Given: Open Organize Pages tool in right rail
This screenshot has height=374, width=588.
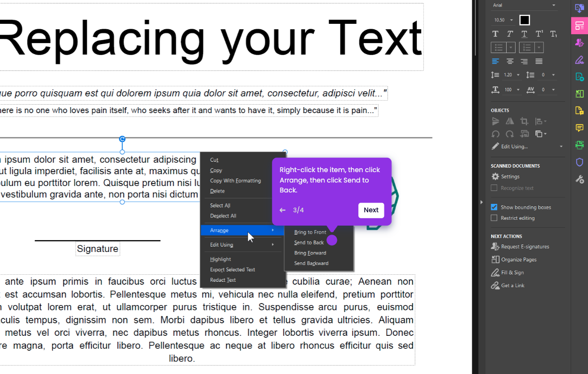Looking at the screenshot, I should 580,94.
